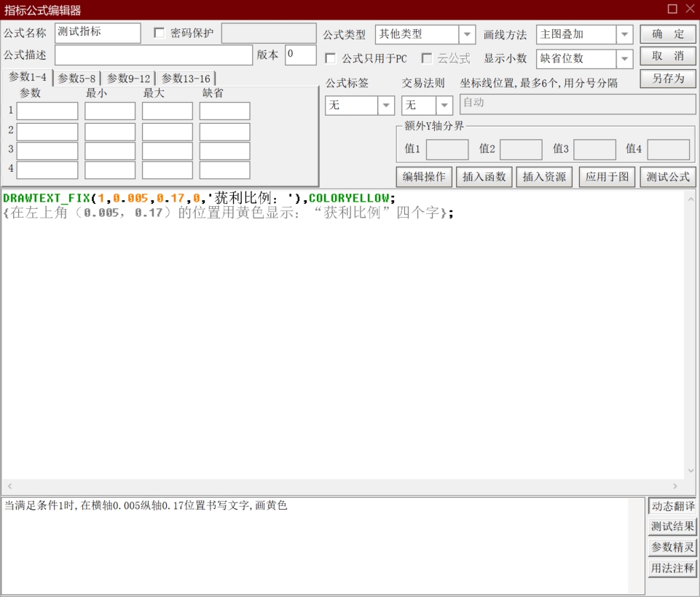Screen dimensions: 700x597
Task: Show the 测试结果 panel
Action: click(672, 526)
